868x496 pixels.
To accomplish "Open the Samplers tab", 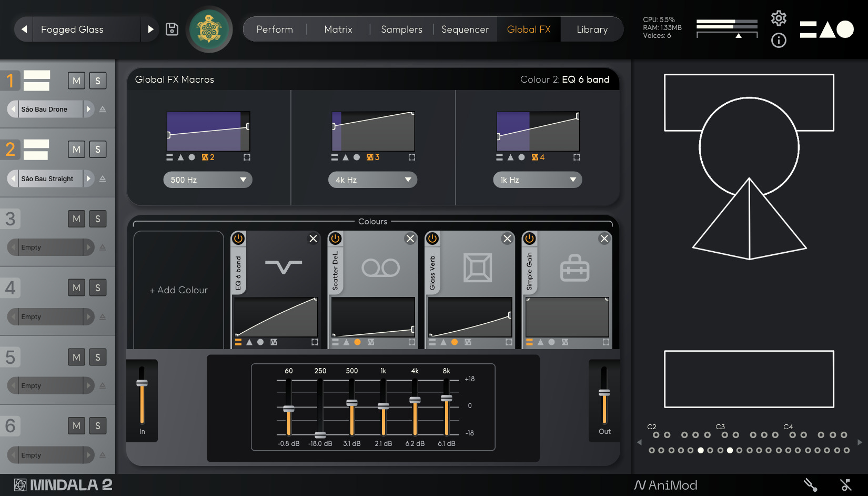I will tap(401, 29).
